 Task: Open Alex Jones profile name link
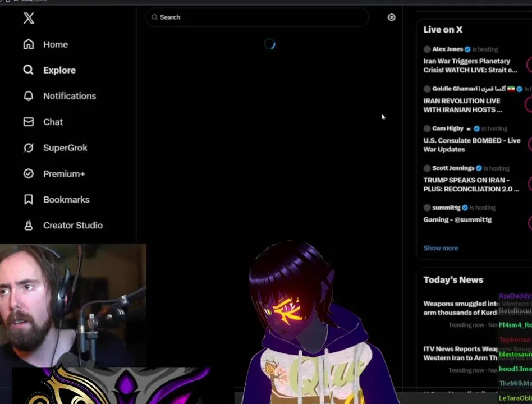point(447,49)
